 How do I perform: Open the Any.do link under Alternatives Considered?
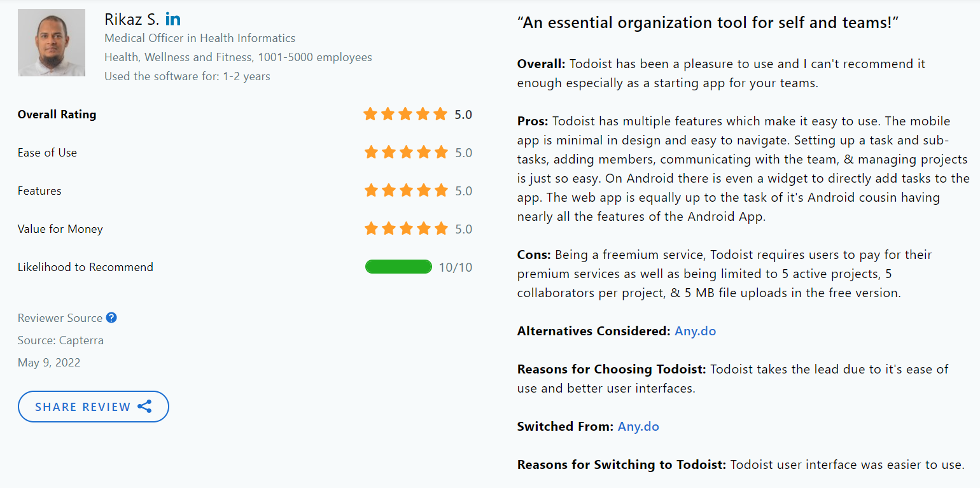click(695, 331)
